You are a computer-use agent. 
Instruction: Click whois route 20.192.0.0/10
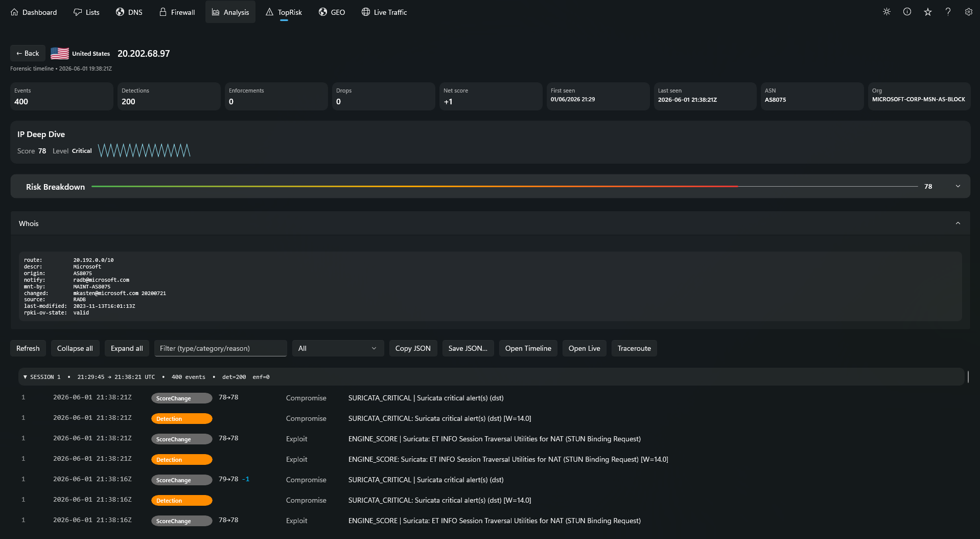[94, 260]
